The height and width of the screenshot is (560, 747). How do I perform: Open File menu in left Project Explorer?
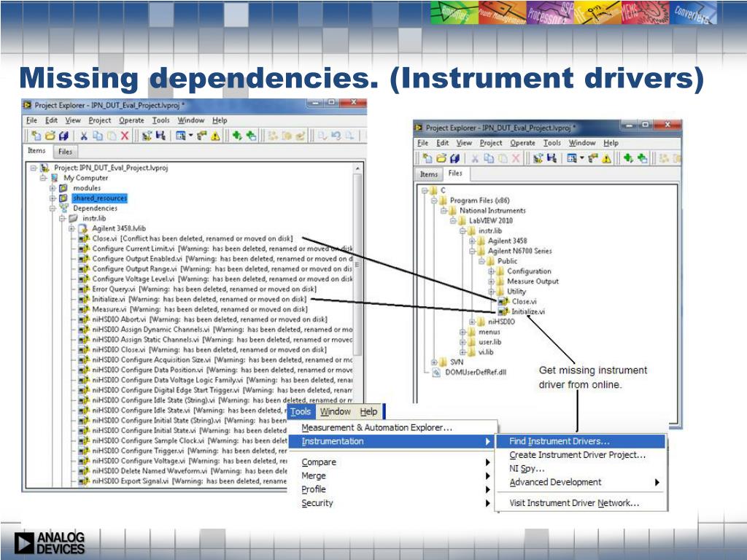[31, 120]
